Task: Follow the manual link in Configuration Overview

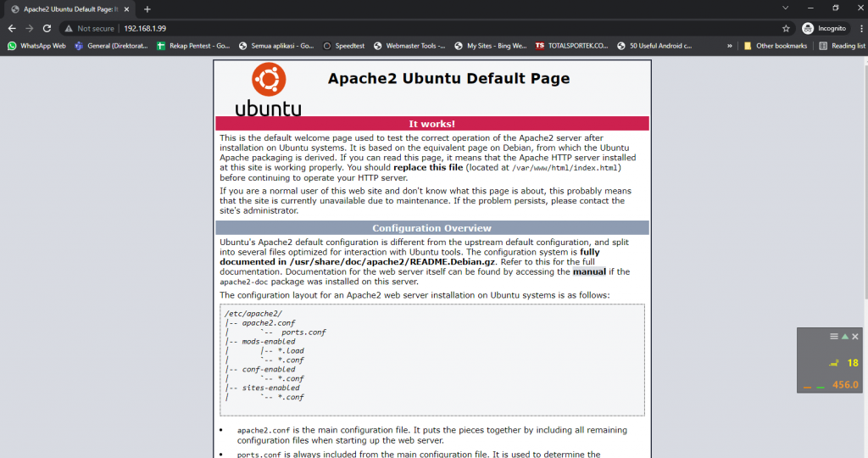Action: (x=589, y=272)
